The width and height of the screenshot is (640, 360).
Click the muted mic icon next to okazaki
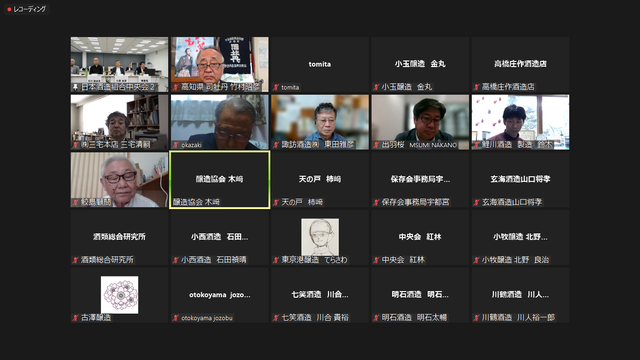(x=176, y=144)
